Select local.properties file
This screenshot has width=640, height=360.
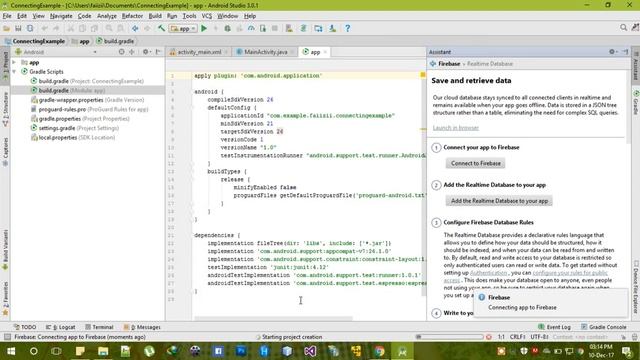click(x=73, y=138)
